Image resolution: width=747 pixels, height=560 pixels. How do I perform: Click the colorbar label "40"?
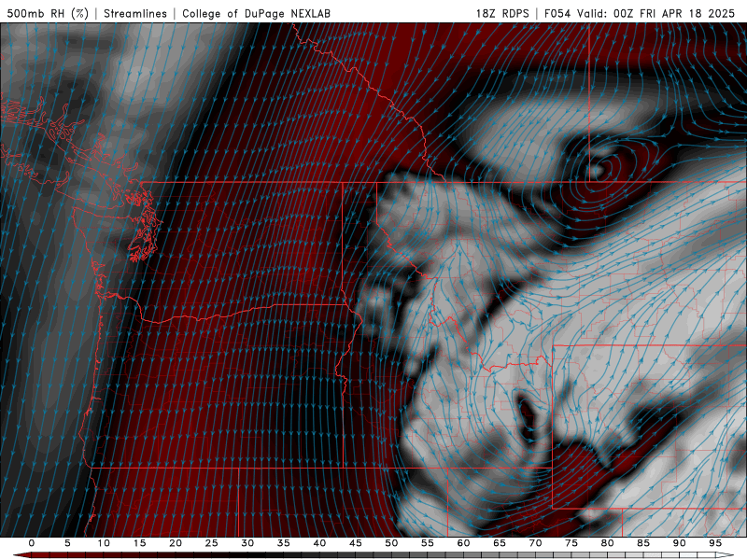(x=319, y=543)
